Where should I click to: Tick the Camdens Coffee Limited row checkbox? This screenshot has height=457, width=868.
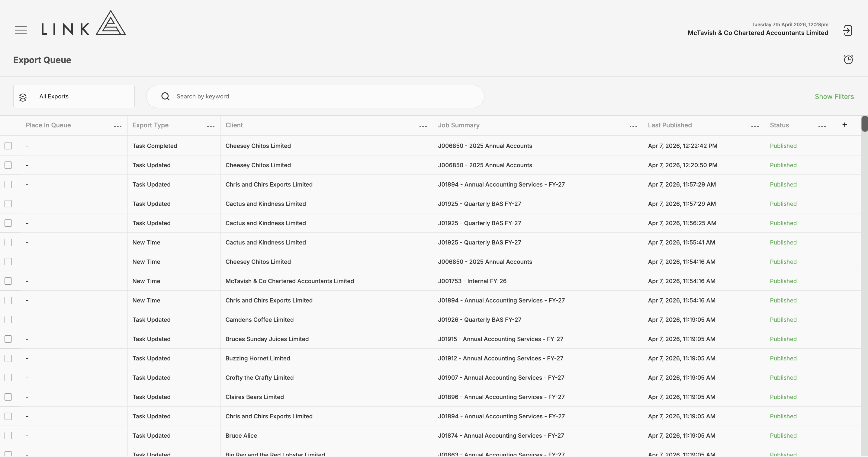[8, 320]
